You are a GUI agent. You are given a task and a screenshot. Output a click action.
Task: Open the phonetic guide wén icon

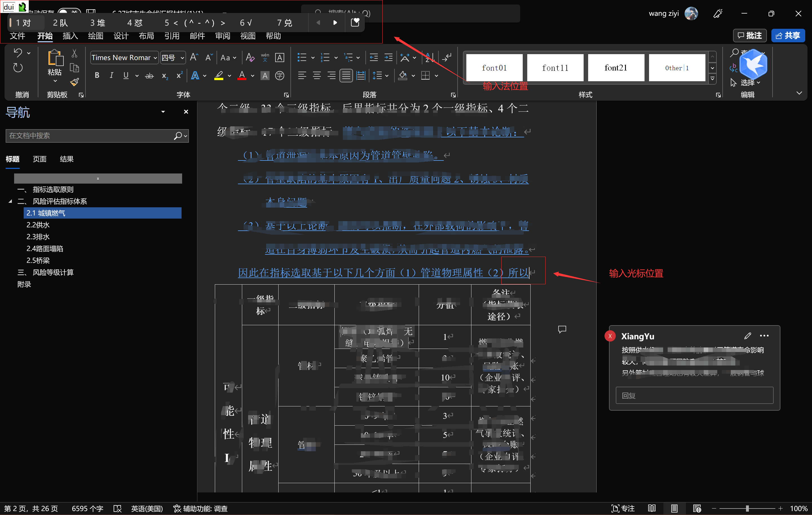pos(265,57)
